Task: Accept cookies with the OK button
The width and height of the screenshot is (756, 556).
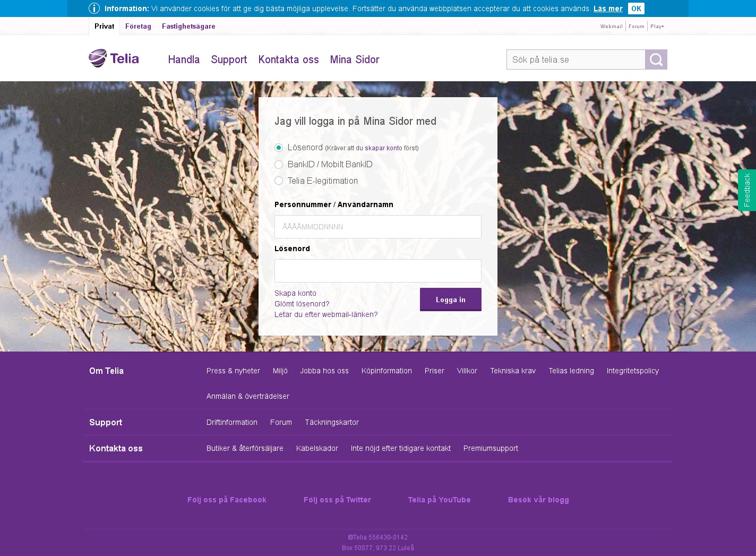Action: click(636, 8)
